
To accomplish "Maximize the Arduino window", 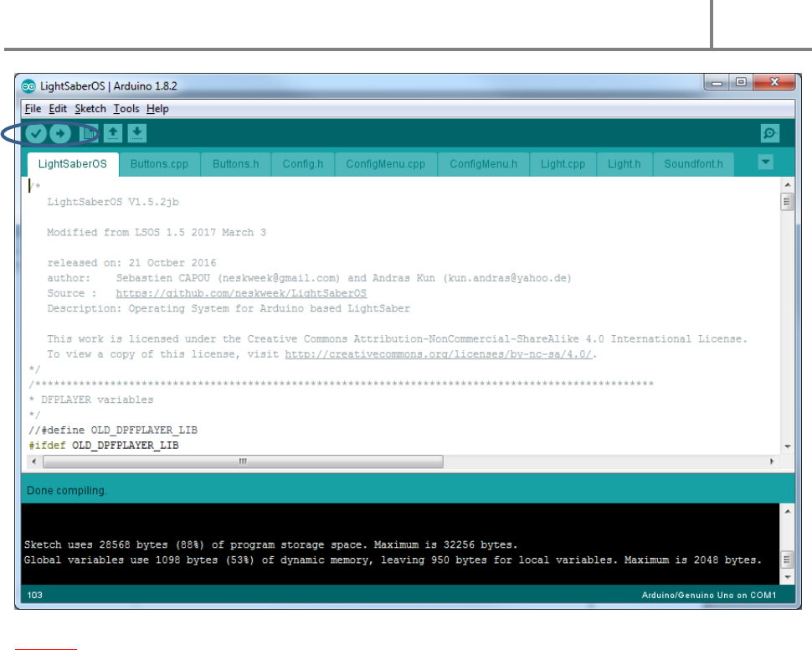I will [741, 82].
